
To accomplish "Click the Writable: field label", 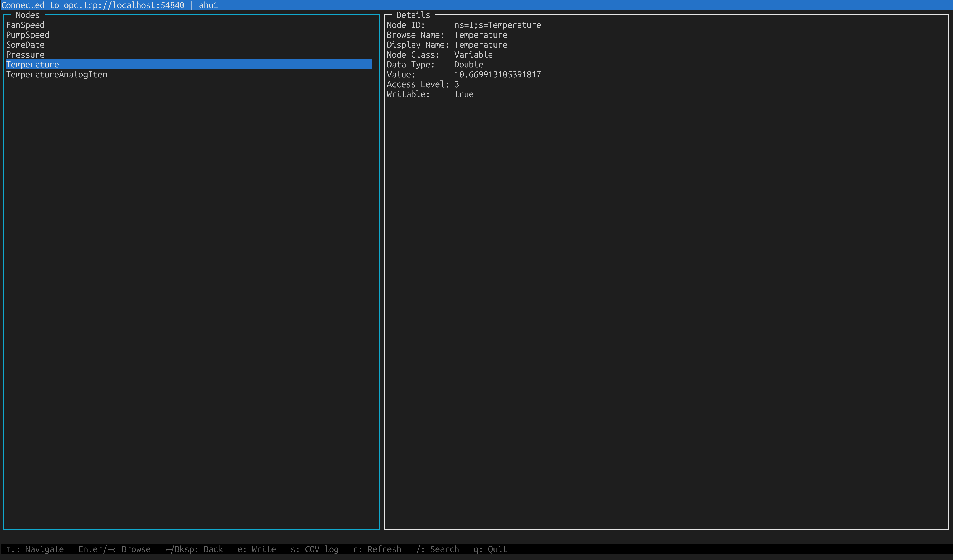I will tap(409, 94).
